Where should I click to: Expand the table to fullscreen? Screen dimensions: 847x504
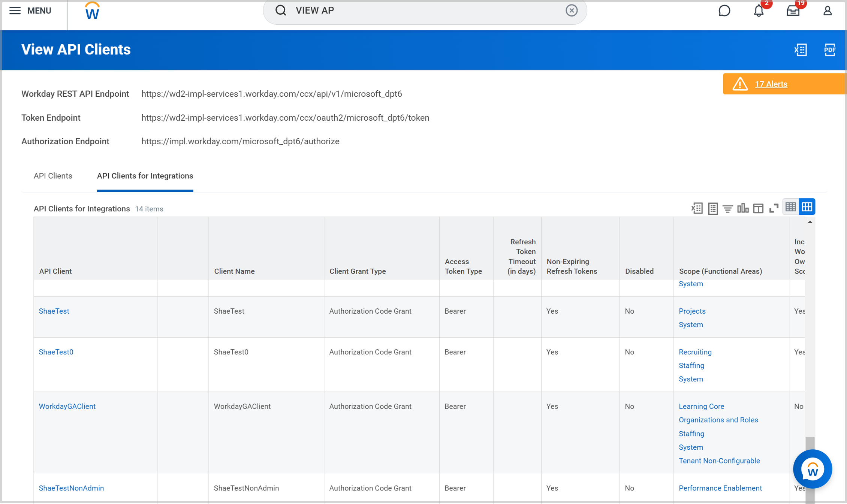coord(774,208)
